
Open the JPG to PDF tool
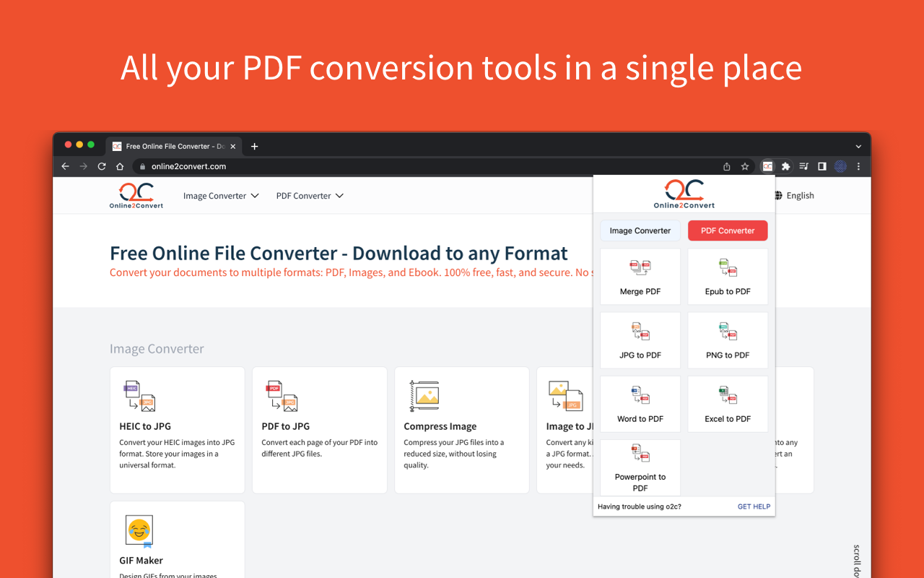click(x=640, y=340)
